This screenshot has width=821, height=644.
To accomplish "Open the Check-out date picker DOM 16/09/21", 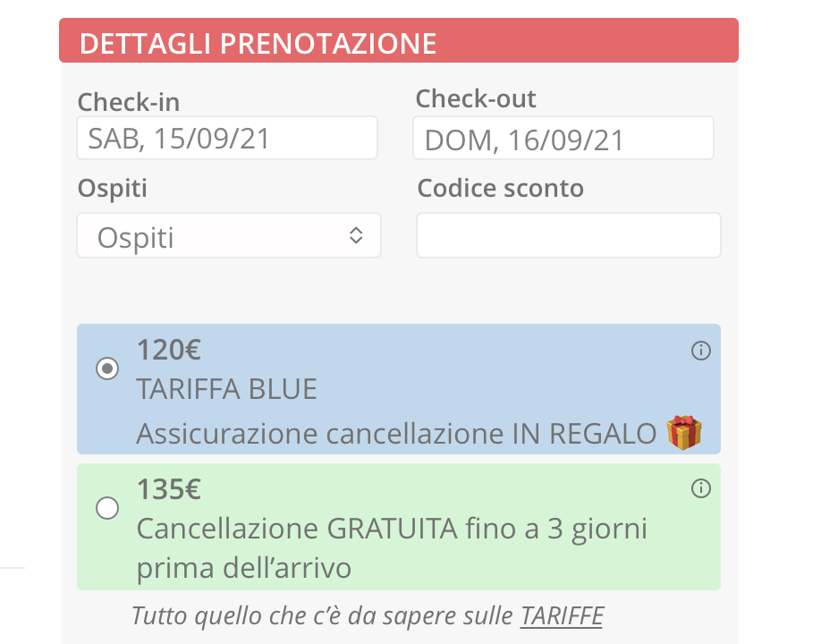I will point(563,138).
